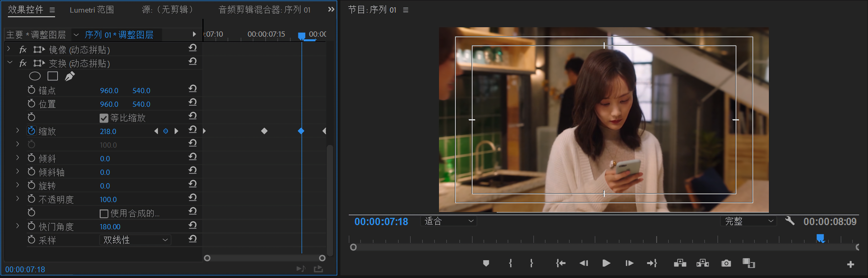Step forward one frame
Image resolution: width=868 pixels, height=278 pixels.
629,263
